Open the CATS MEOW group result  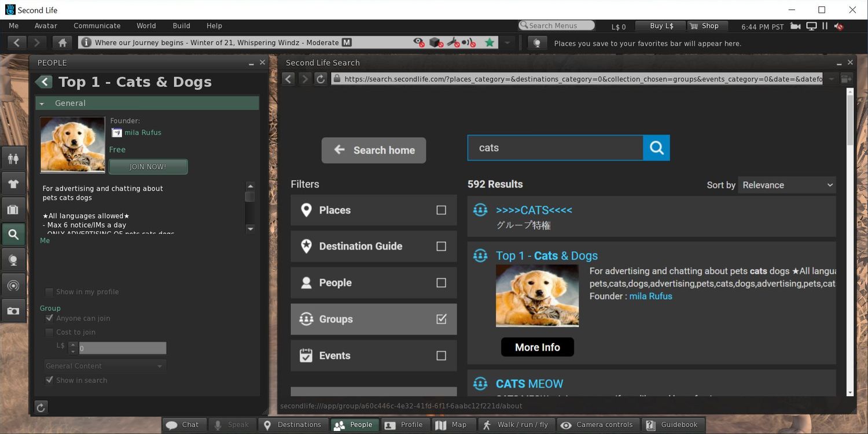click(529, 384)
